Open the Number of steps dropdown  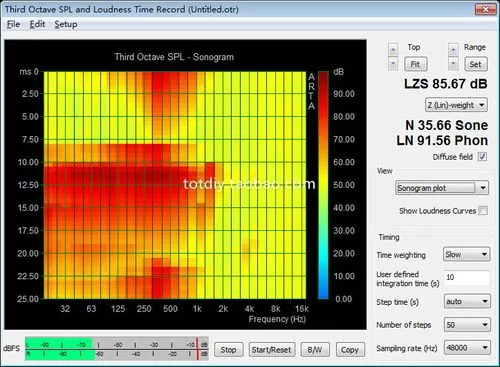pyautogui.click(x=467, y=325)
